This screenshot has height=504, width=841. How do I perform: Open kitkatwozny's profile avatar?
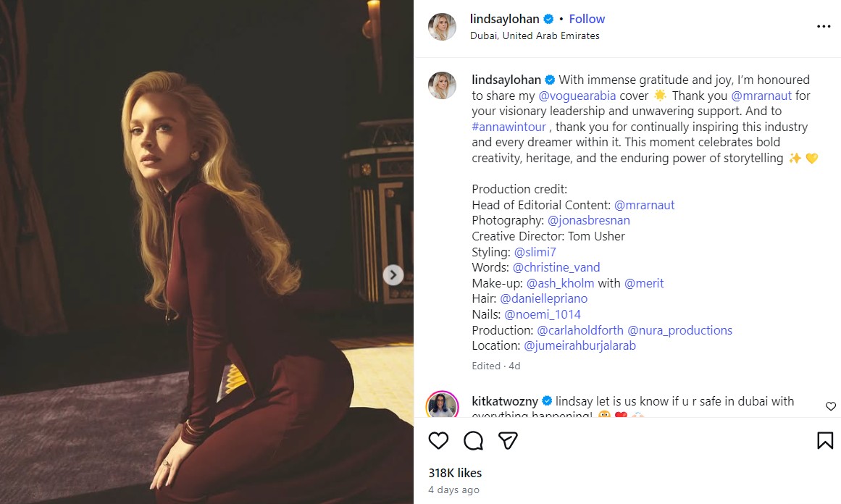click(442, 405)
